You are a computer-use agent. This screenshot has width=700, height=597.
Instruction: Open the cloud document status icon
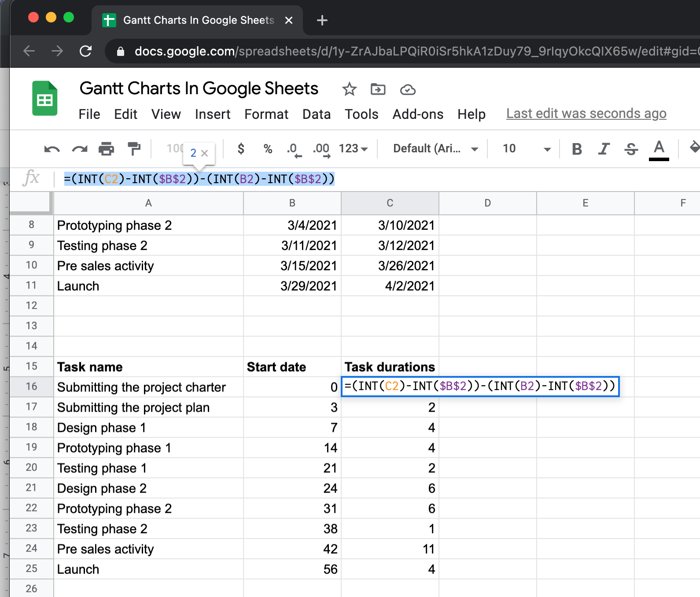tap(407, 90)
